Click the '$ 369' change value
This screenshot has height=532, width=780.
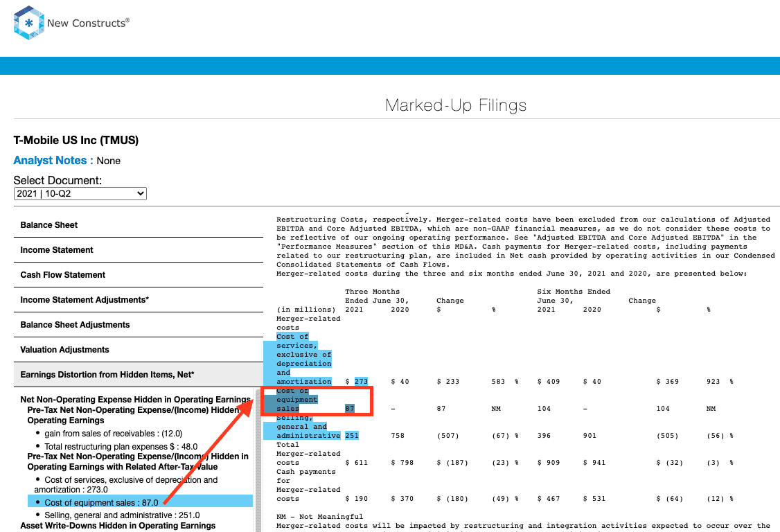point(668,382)
